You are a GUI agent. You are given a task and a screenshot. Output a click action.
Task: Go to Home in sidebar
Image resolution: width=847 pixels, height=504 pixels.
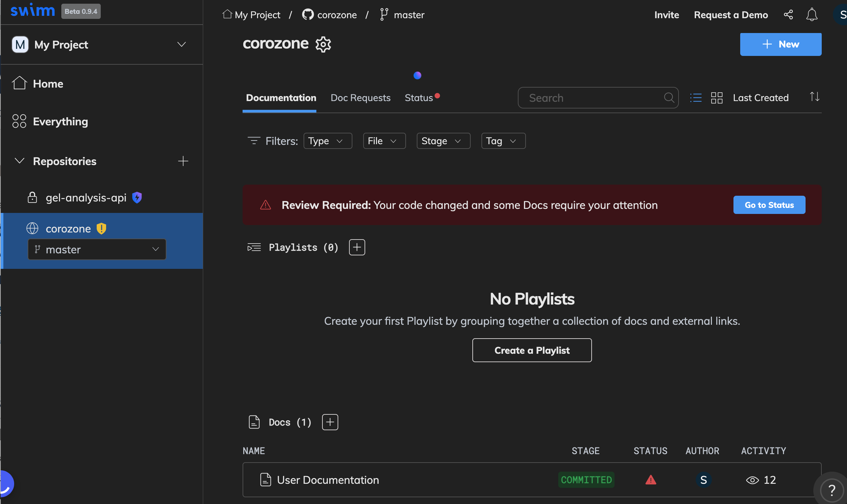(48, 84)
